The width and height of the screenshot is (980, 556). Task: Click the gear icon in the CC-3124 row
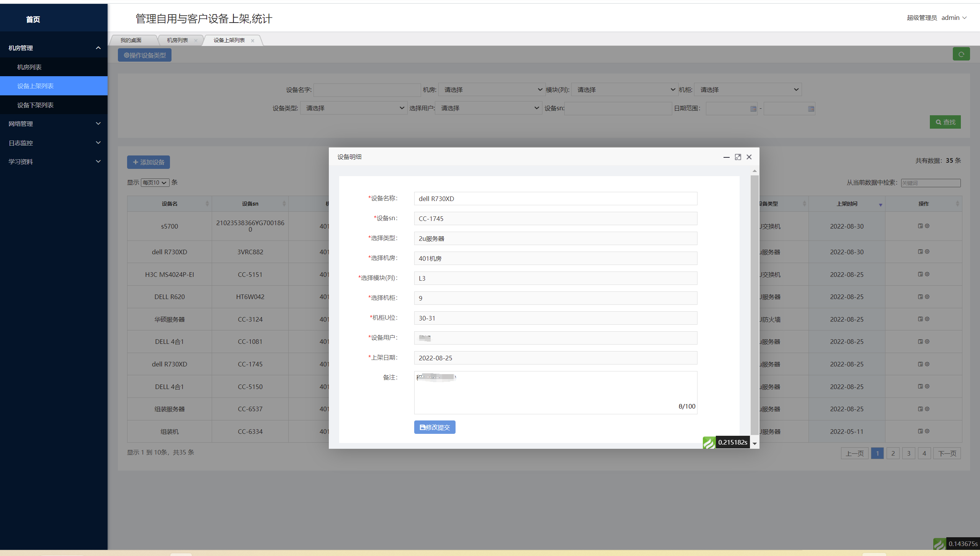(x=927, y=319)
